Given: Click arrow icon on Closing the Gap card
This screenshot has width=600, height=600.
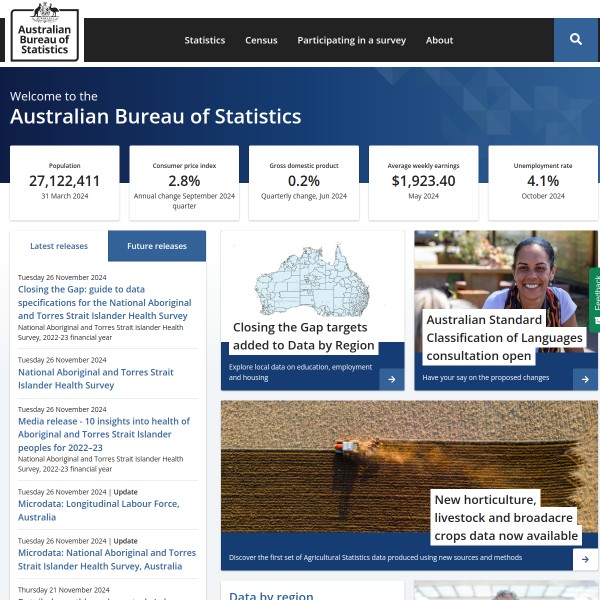Looking at the screenshot, I should point(392,379).
